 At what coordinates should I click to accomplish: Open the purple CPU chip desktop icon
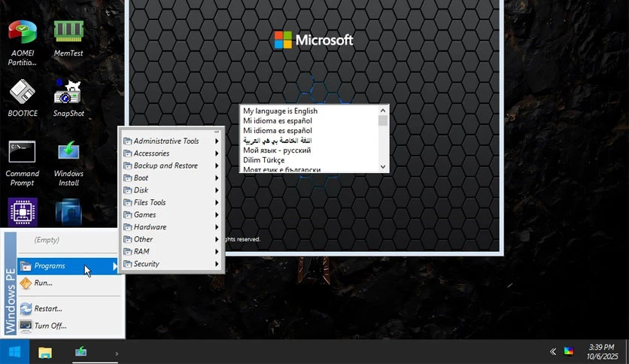click(x=23, y=212)
